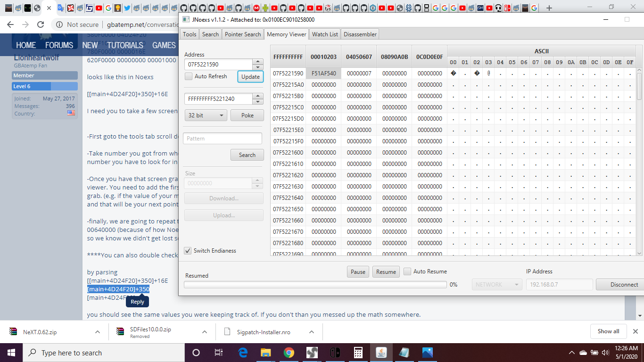
Task: Open Task View on the taskbar
Action: click(219, 353)
